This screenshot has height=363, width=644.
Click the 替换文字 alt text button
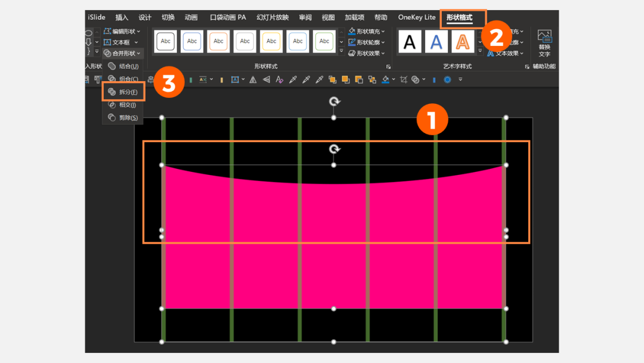click(544, 42)
